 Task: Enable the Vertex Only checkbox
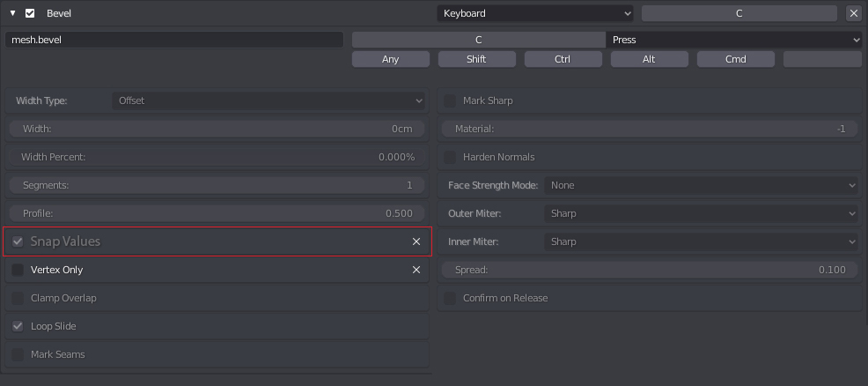pos(18,270)
